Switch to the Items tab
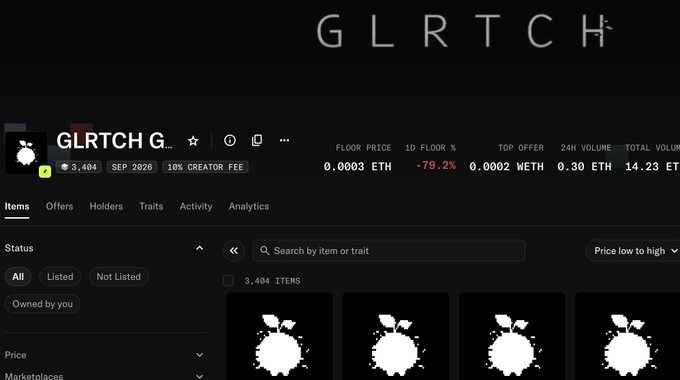Screen dimensions: 680x380 17,206
